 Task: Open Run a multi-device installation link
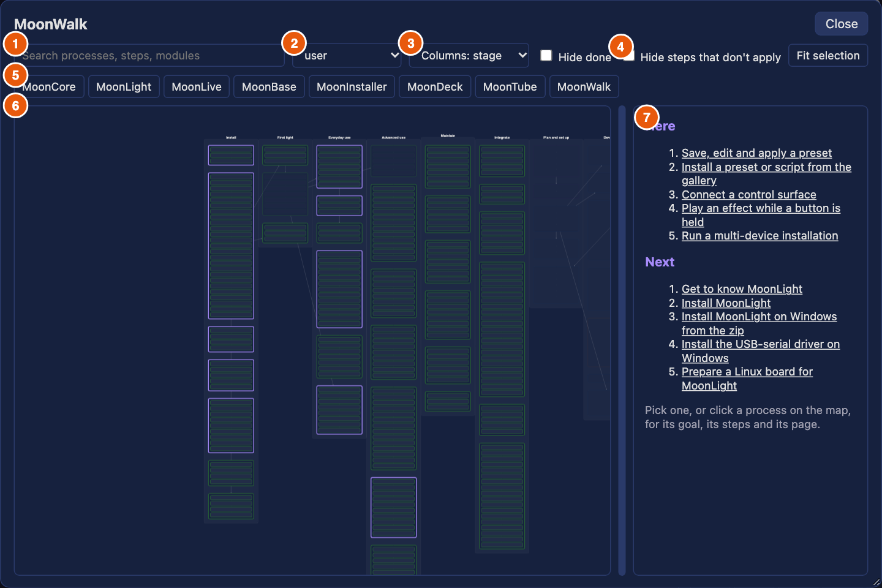(x=759, y=236)
